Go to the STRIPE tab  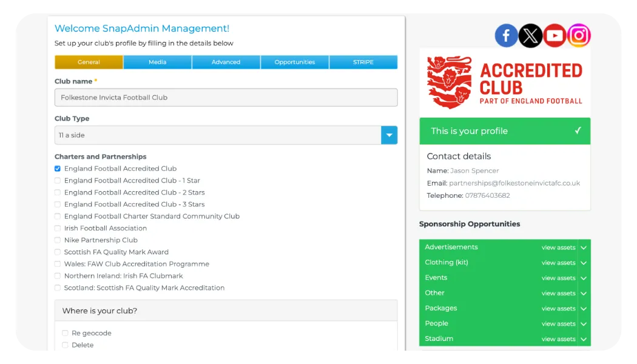click(x=363, y=62)
